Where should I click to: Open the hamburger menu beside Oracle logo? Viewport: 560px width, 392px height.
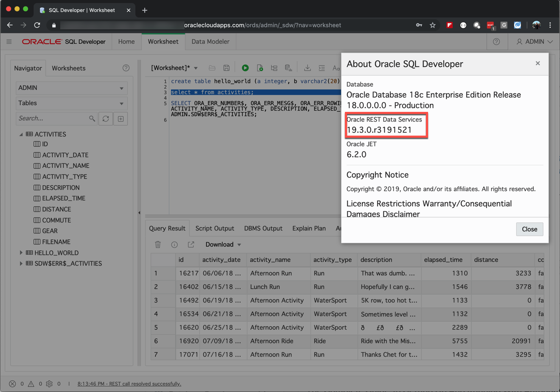[x=9, y=42]
